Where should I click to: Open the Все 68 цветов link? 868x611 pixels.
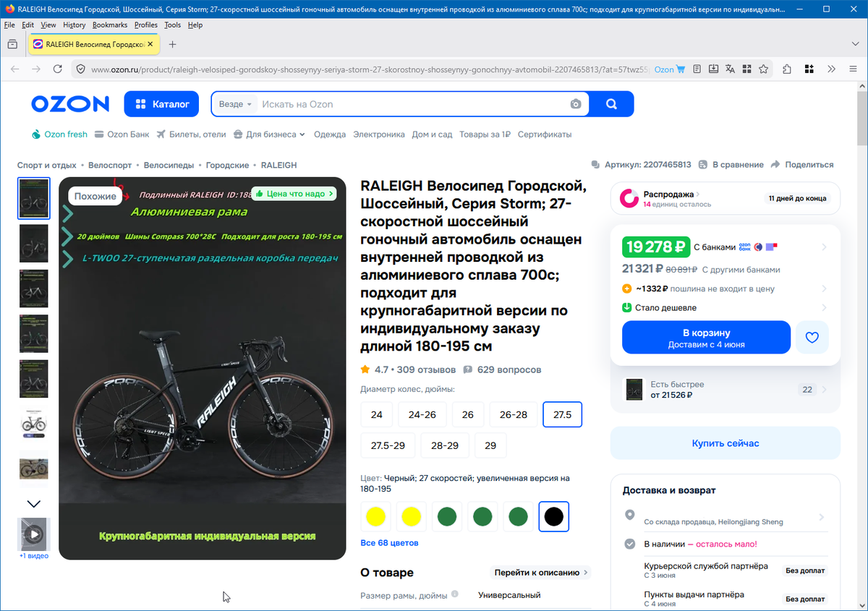point(389,542)
